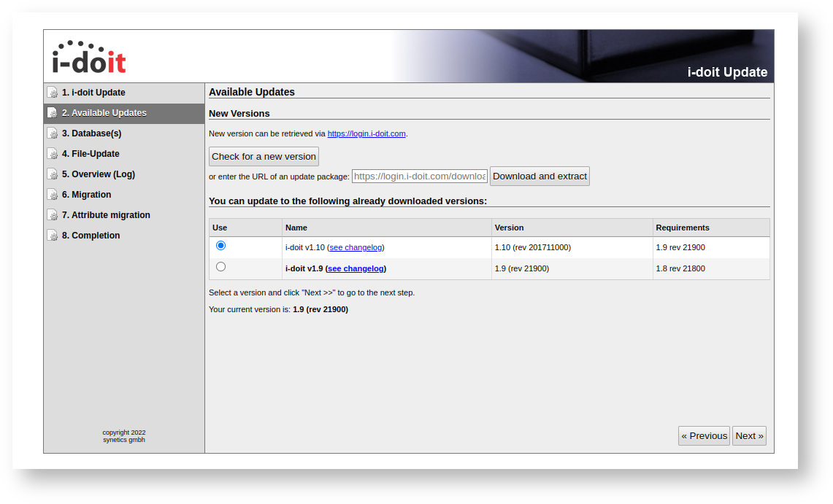
Task: Click Download and extract button
Action: click(540, 176)
